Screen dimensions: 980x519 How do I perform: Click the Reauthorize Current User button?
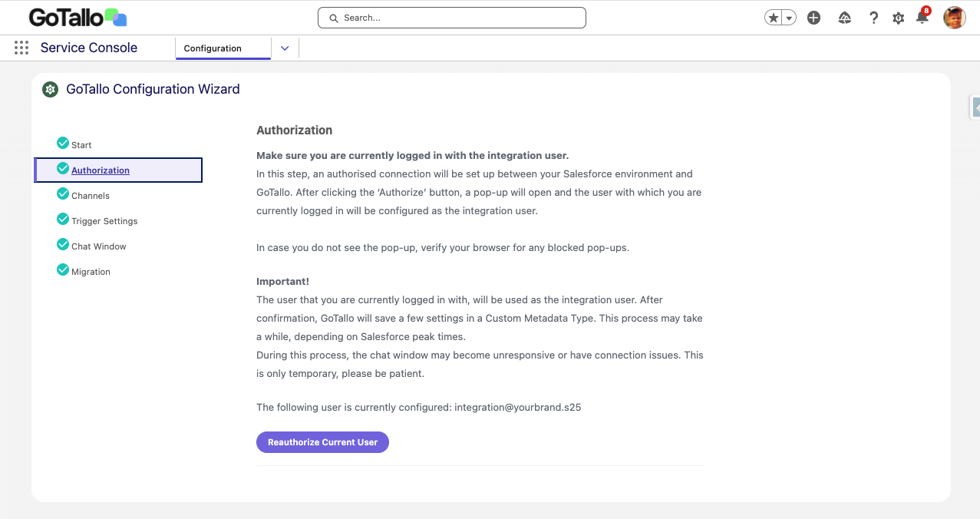tap(322, 442)
